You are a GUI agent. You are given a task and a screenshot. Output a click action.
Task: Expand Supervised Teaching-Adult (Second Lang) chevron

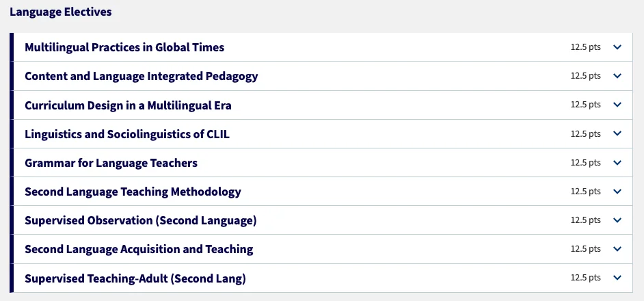click(618, 278)
